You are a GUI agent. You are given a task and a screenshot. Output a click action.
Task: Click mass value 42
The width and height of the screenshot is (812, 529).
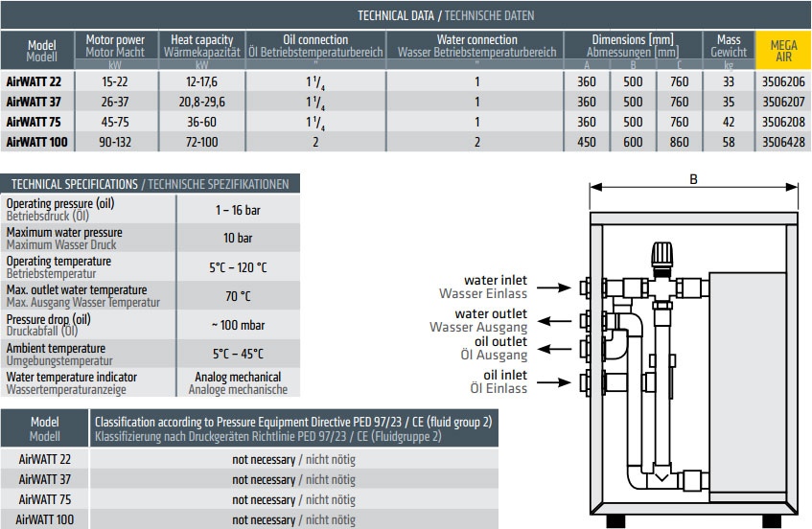click(x=729, y=122)
